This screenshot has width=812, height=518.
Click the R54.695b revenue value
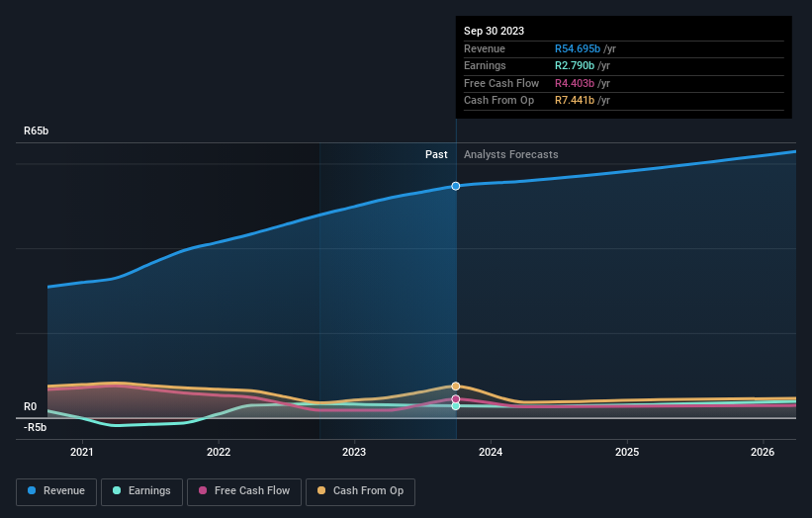[x=578, y=48]
